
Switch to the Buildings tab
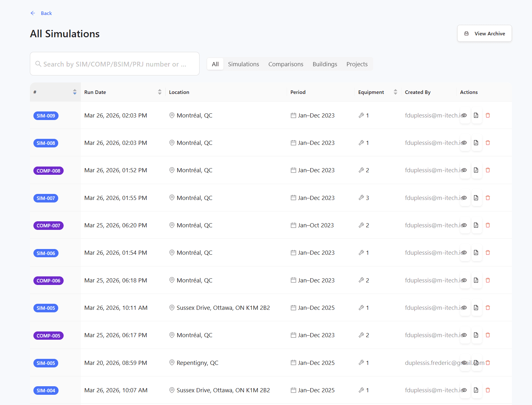point(325,64)
